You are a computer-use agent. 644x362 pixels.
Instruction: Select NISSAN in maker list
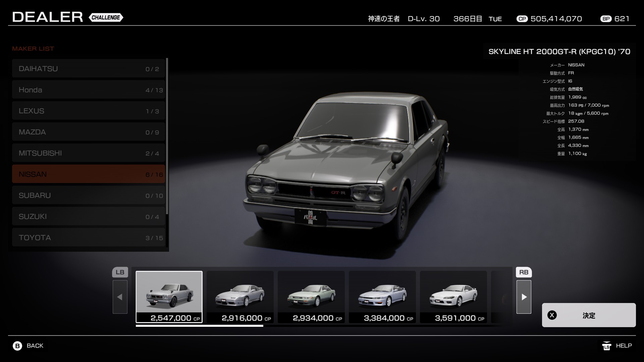click(x=89, y=174)
